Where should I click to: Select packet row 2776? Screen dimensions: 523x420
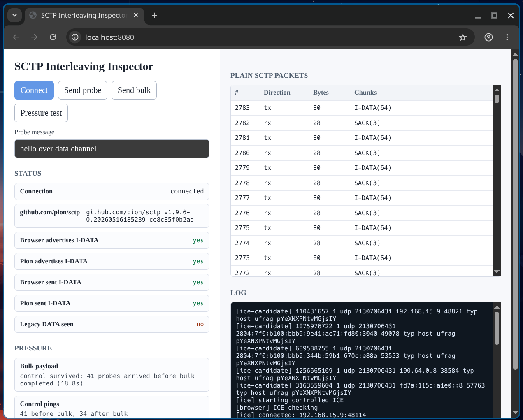362,213
